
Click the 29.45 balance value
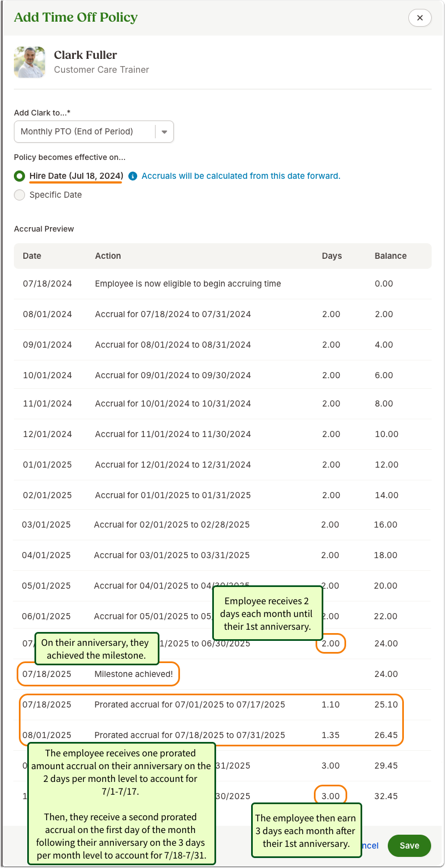tap(386, 766)
